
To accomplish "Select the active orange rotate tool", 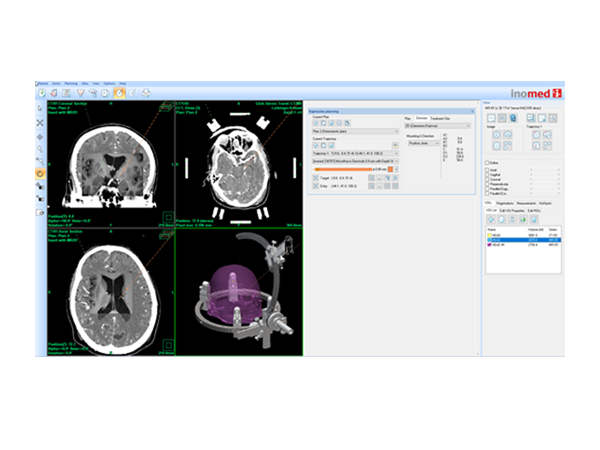I will [40, 173].
